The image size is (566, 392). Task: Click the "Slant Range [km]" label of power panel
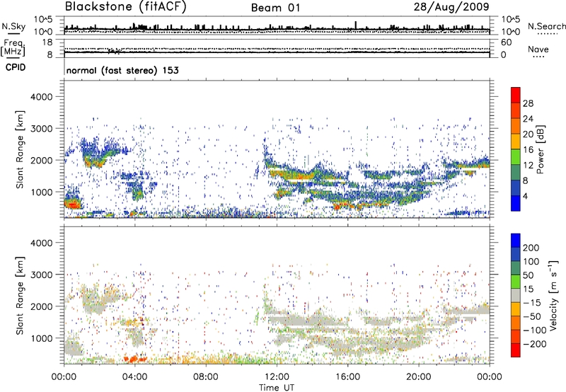pyautogui.click(x=20, y=149)
